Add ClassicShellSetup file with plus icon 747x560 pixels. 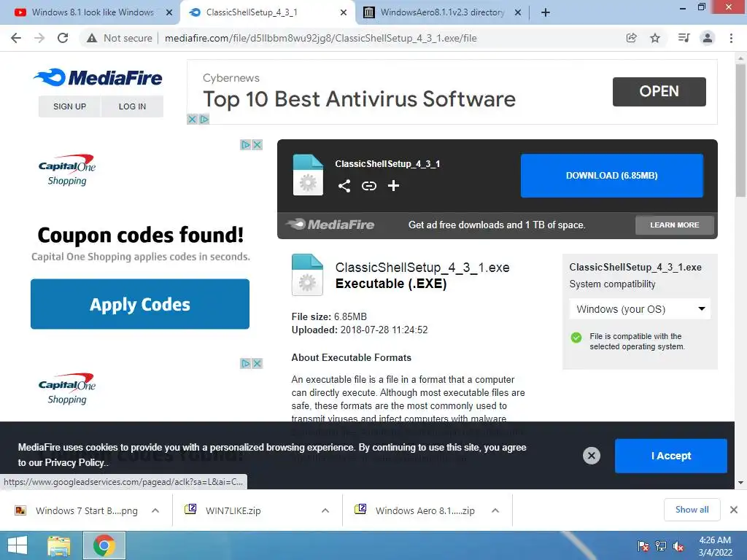pos(393,186)
